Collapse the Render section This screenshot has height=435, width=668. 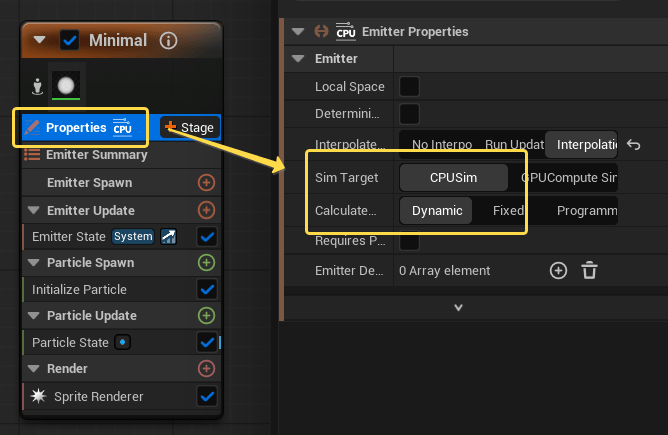(34, 369)
